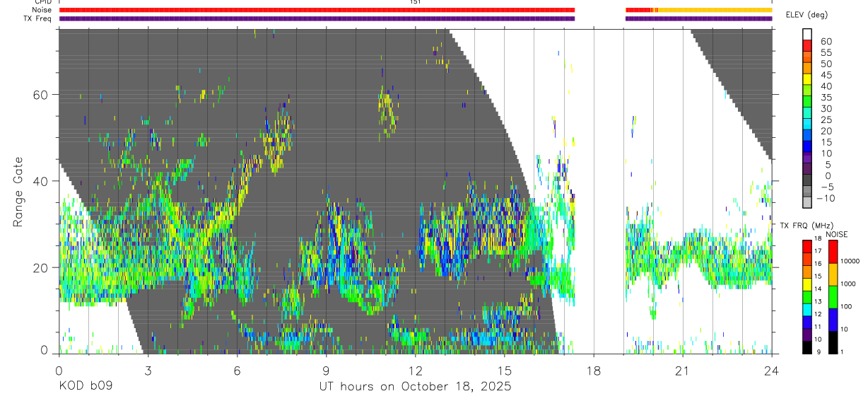Screen dimensions: 868x401
Task: Click the Range Gate axis tick '60'
Action: point(41,95)
